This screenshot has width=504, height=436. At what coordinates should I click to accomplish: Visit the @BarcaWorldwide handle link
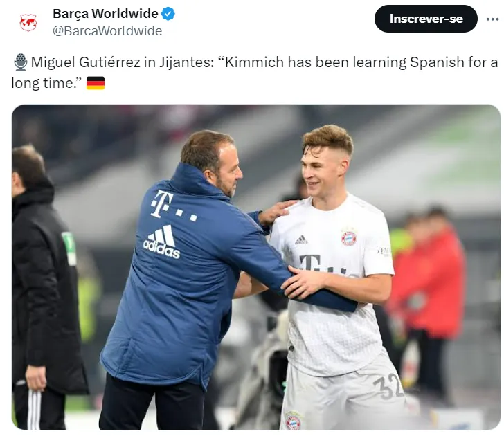[x=107, y=31]
